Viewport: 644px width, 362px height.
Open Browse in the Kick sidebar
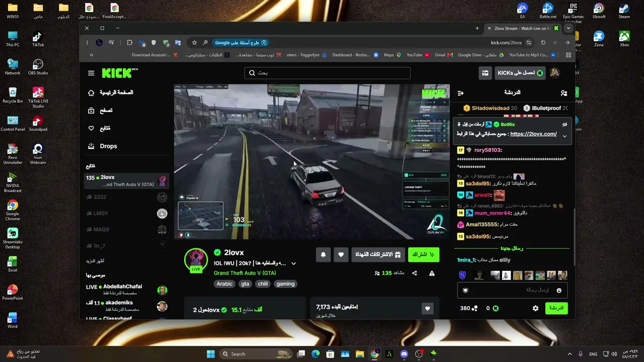tap(100, 111)
